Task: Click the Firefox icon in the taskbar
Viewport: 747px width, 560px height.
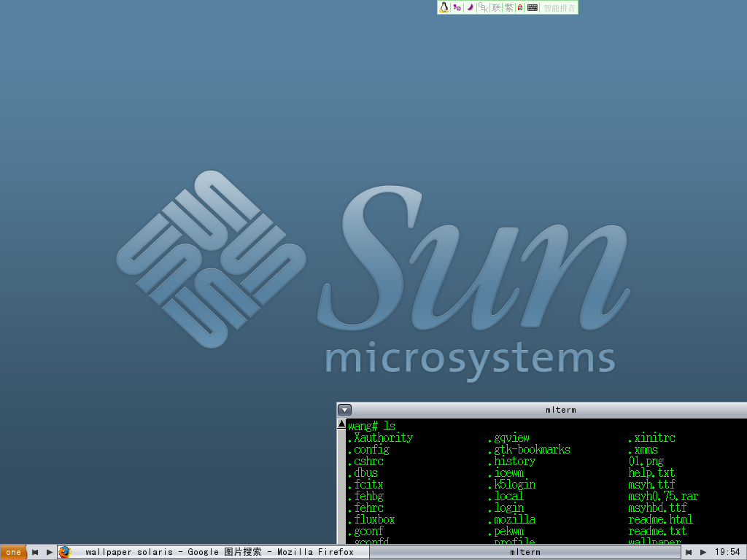Action: (x=65, y=553)
